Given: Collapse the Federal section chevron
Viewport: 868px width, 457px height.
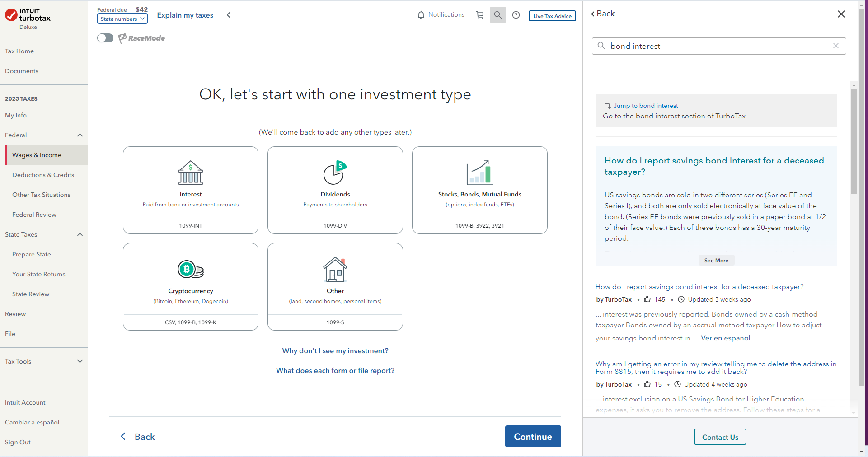Looking at the screenshot, I should point(80,135).
